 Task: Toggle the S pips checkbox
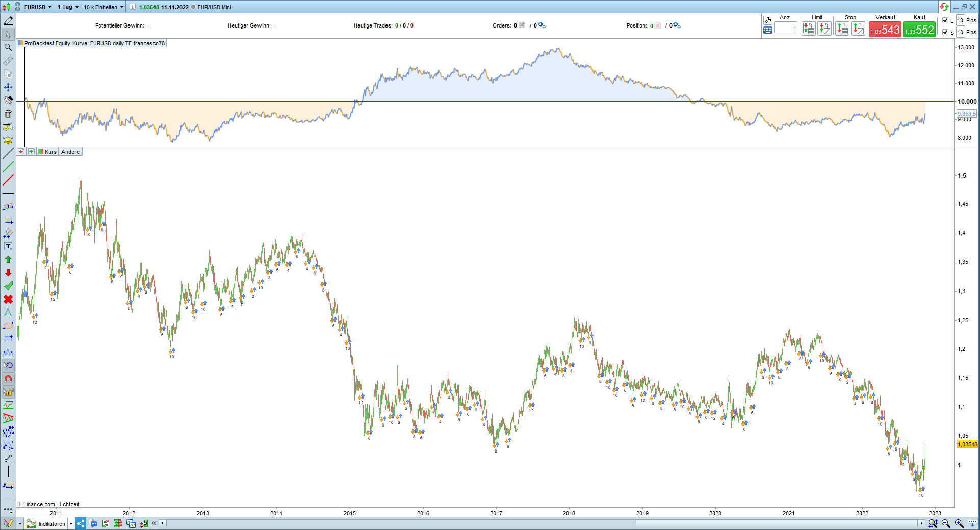click(945, 32)
